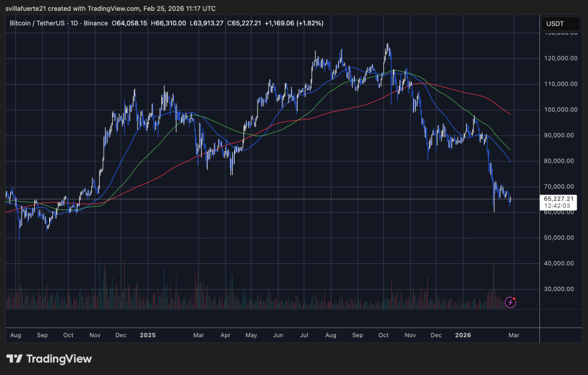588x375 pixels.
Task: Click the 100,000.00 price axis label
Action: 562,110
